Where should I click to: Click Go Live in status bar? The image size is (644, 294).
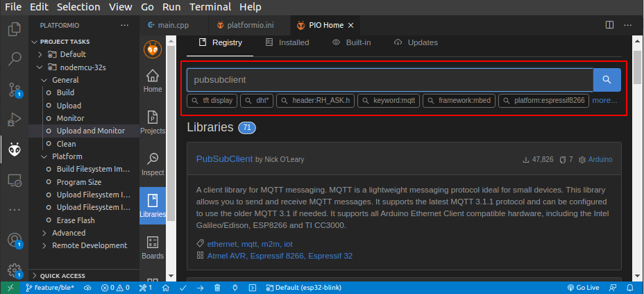(583, 288)
